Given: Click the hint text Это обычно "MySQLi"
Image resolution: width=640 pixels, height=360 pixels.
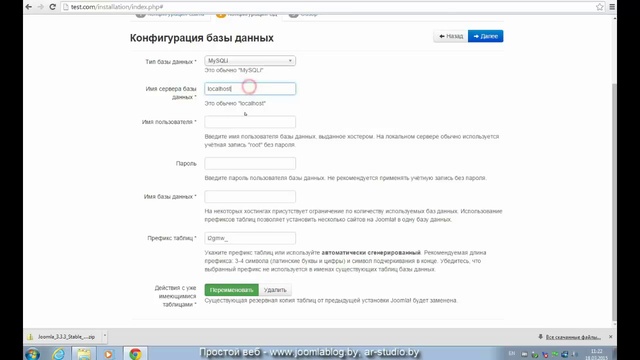Looking at the screenshot, I should pyautogui.click(x=234, y=70).
